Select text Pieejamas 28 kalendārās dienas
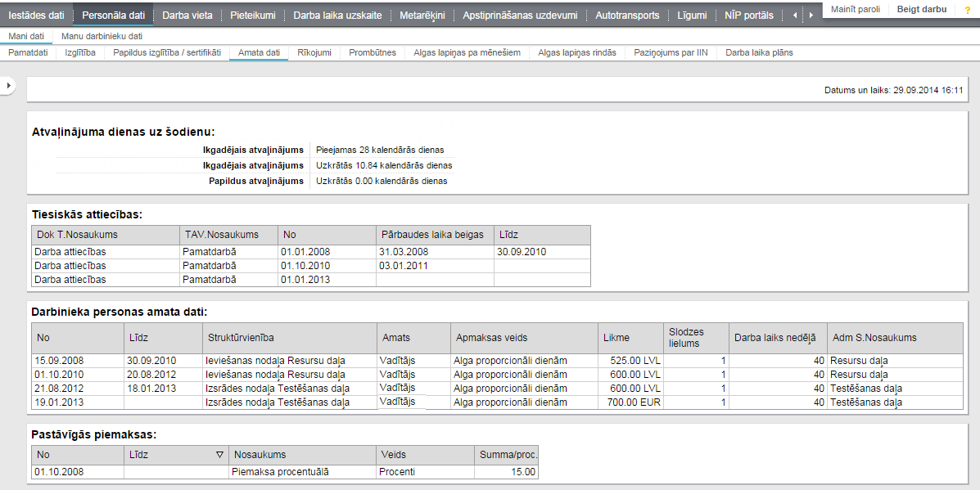The image size is (980, 490). click(x=380, y=150)
